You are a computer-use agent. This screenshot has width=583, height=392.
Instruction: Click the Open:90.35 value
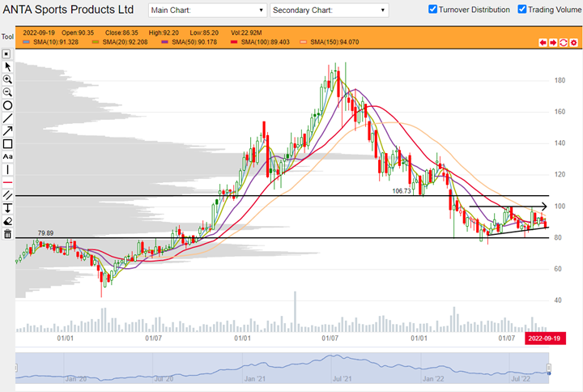(78, 32)
